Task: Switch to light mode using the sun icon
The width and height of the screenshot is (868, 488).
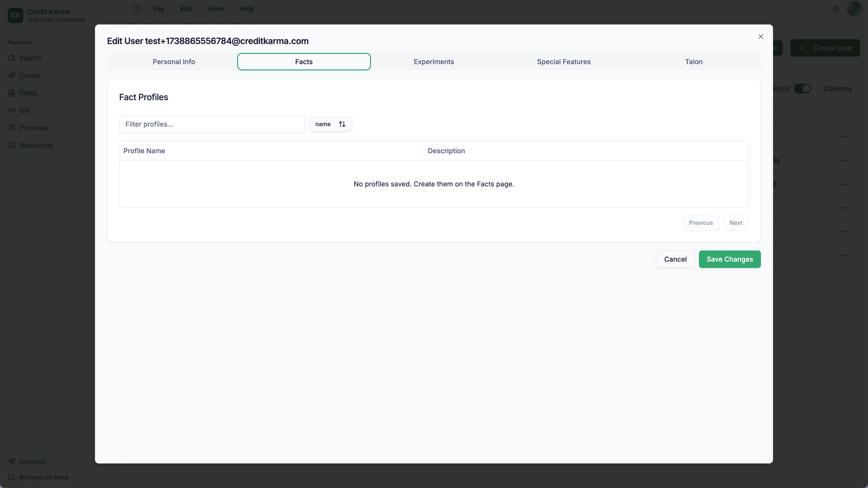Action: 836,9
